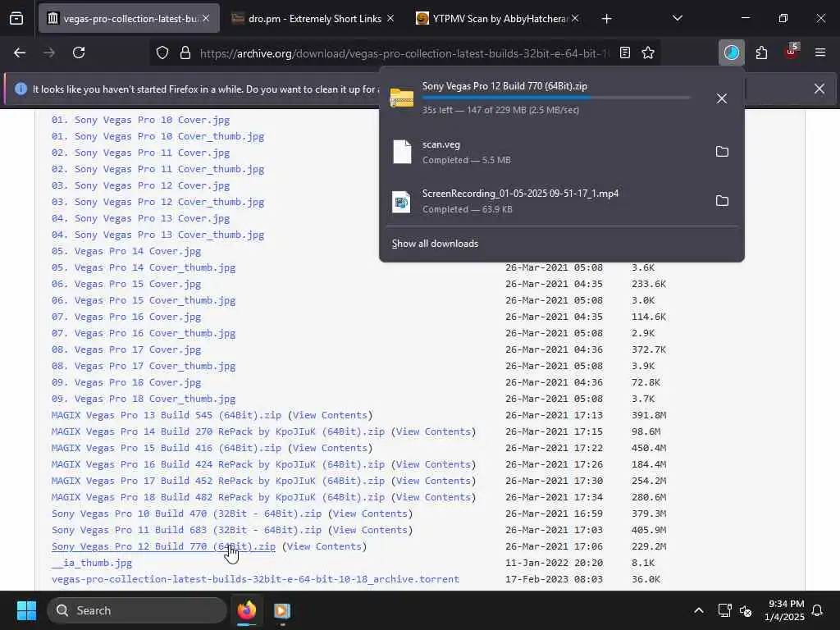Image resolution: width=840 pixels, height=630 pixels.
Task: Dismiss the Firefox refresh notification bar
Action: point(819,89)
